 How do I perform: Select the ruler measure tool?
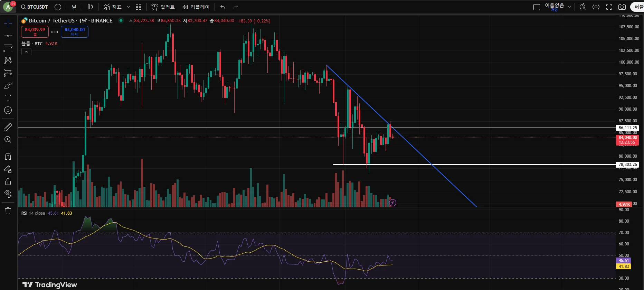(x=8, y=127)
